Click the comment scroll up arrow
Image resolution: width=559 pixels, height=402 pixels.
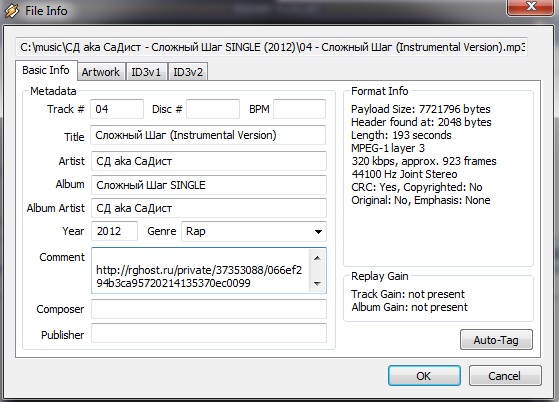[x=317, y=258]
